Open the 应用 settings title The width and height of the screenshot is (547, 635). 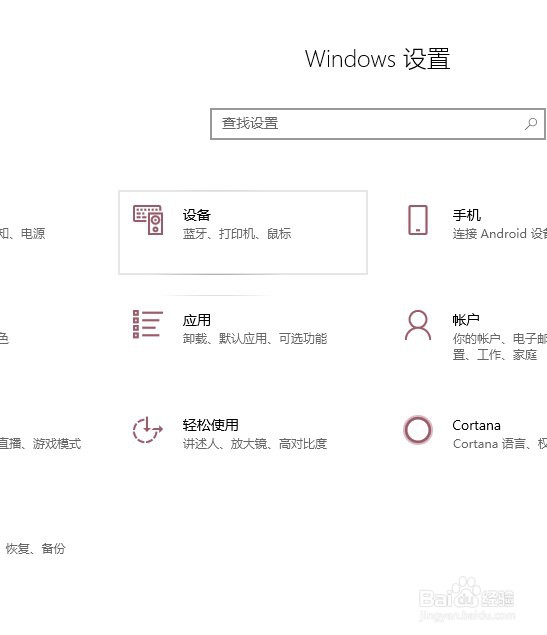197,320
